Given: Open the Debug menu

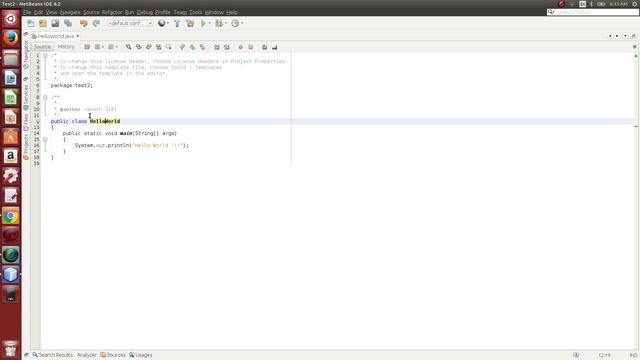Looking at the screenshot, I should pyautogui.click(x=144, y=12).
